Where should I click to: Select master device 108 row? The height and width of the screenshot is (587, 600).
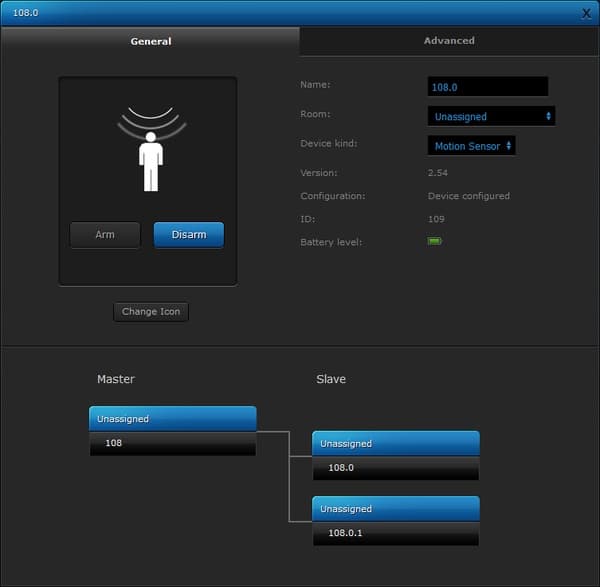pyautogui.click(x=173, y=443)
